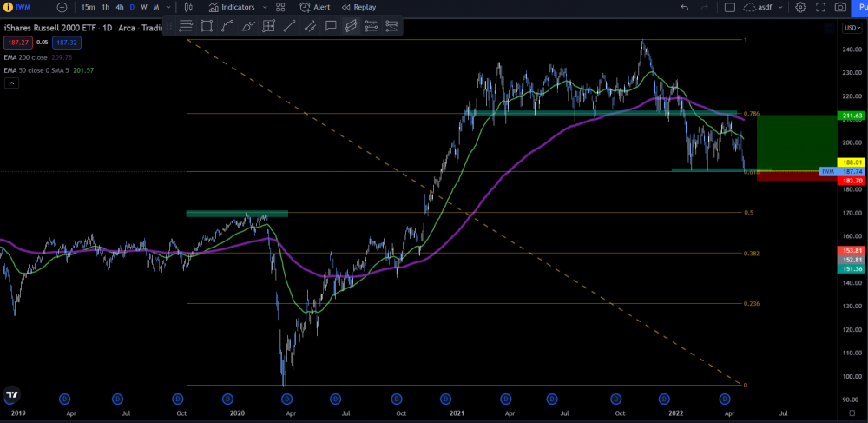
Task: Select the 0.786 Fib level label
Action: tap(751, 114)
